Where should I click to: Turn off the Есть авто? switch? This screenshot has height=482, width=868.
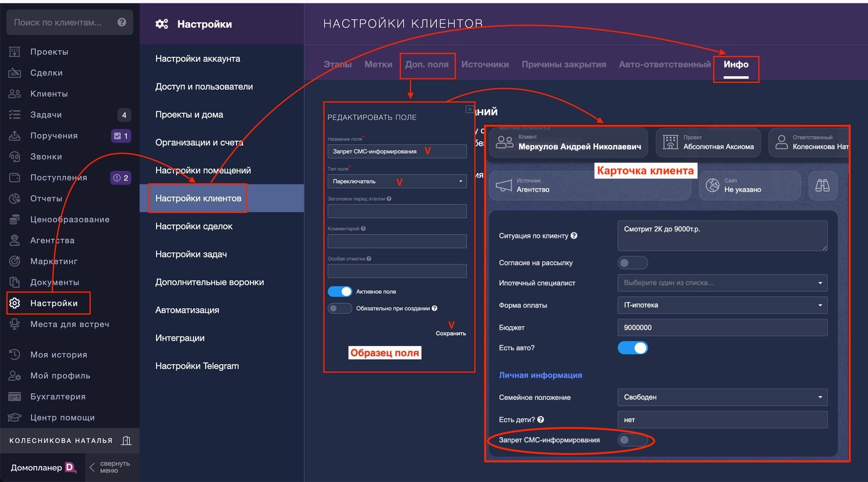click(632, 348)
